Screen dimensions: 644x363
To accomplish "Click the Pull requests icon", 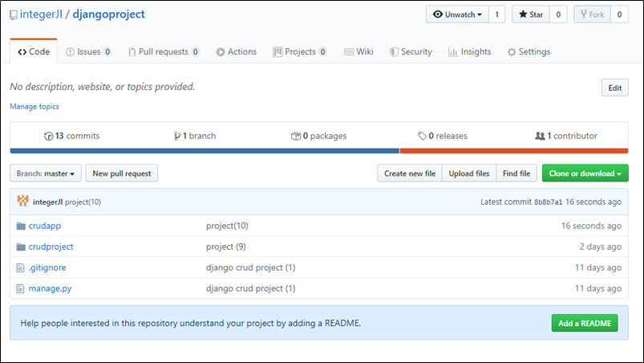I will tap(132, 51).
